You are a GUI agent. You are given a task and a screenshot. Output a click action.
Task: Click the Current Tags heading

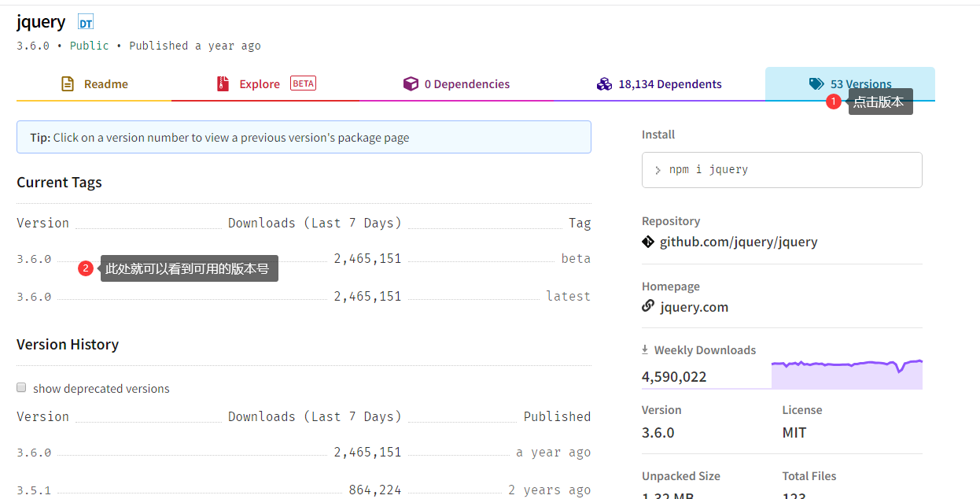click(59, 183)
